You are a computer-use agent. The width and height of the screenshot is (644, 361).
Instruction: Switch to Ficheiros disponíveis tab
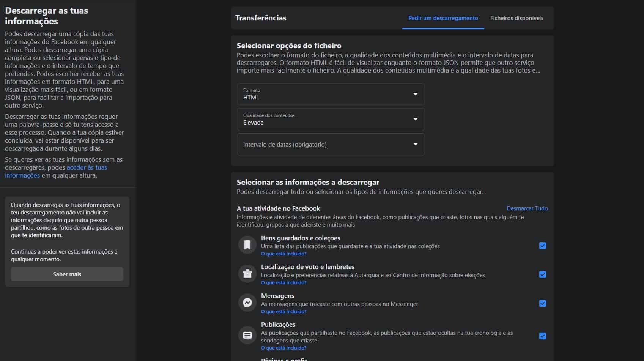516,18
